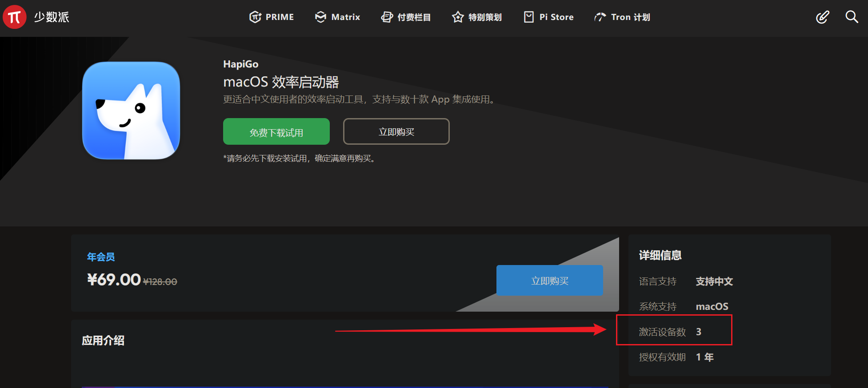The image size is (868, 388).
Task: Open the Tron 计划 page
Action: pyautogui.click(x=622, y=17)
